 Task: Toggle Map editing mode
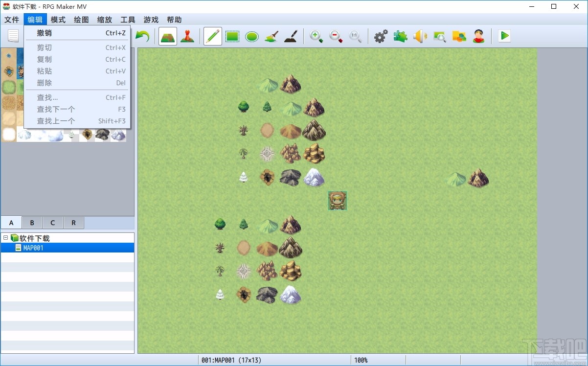[x=167, y=36]
